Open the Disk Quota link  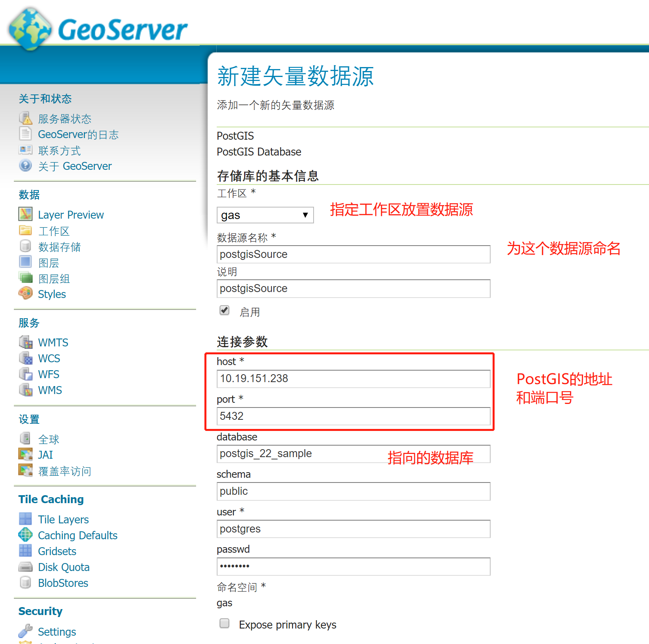click(64, 567)
